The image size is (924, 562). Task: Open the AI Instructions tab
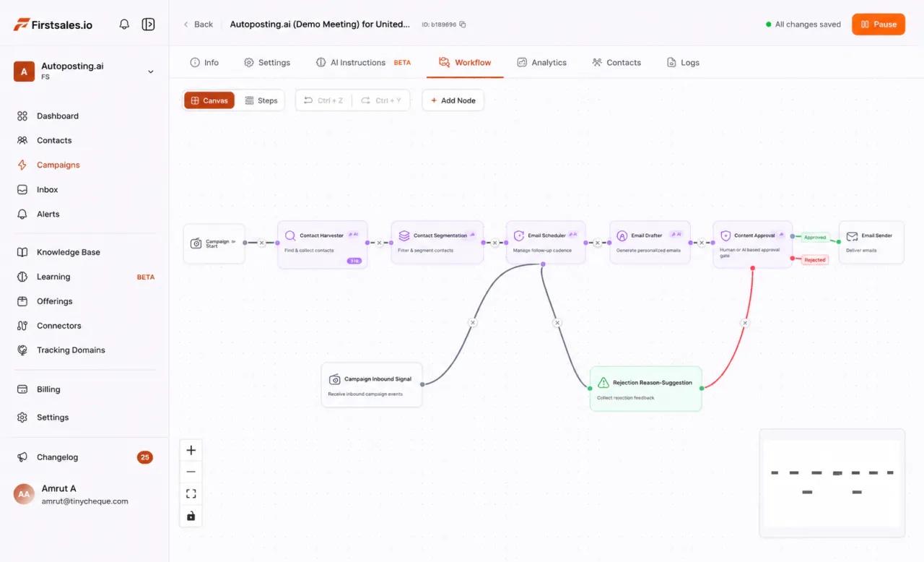(x=363, y=63)
